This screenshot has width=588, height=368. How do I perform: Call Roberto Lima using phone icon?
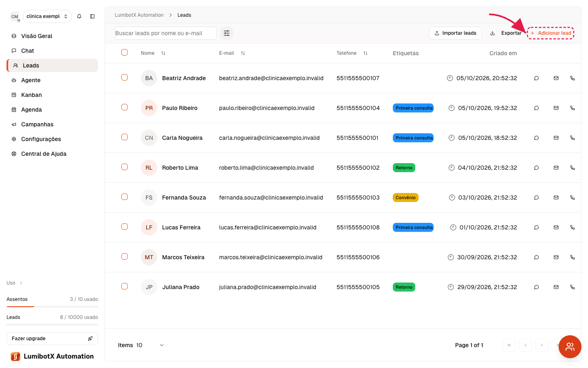point(572,168)
